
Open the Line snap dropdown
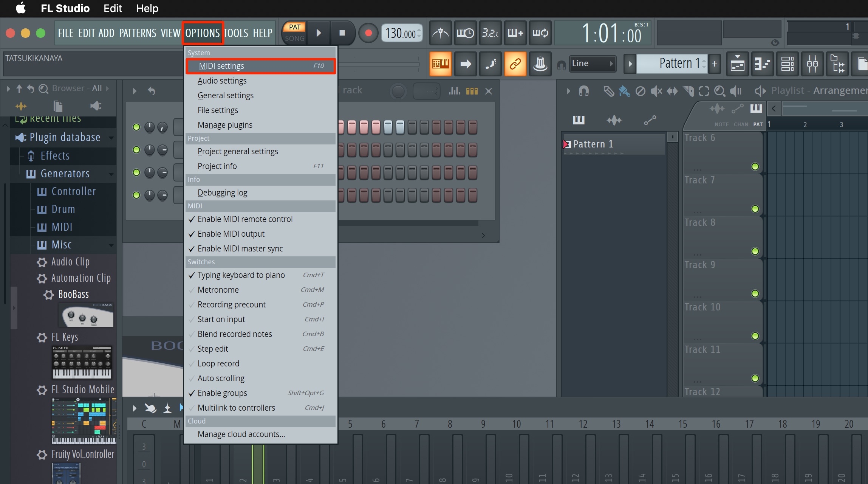593,64
